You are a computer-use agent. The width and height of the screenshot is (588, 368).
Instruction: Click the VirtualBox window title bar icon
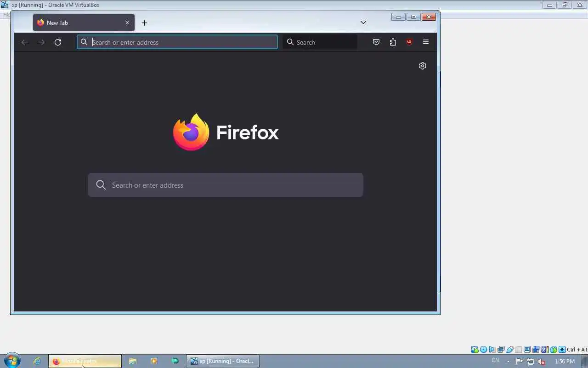tap(5, 5)
